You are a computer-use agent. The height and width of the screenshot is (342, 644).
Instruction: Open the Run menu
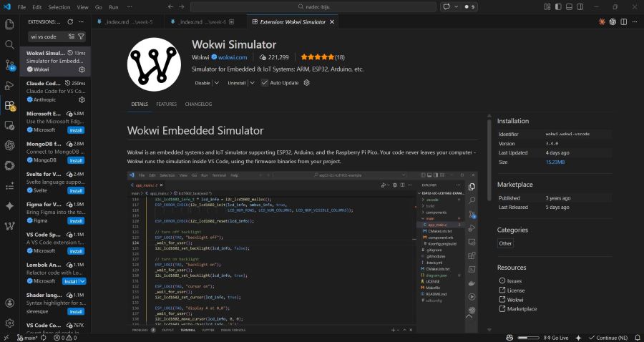[x=113, y=7]
